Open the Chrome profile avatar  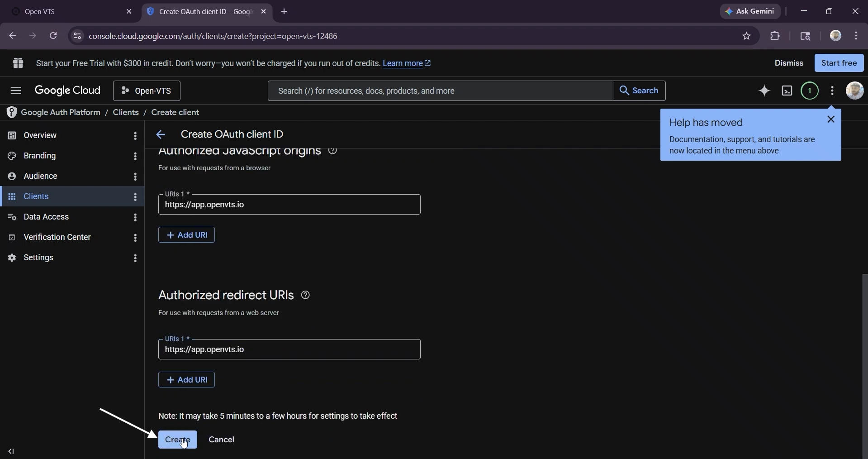(835, 36)
